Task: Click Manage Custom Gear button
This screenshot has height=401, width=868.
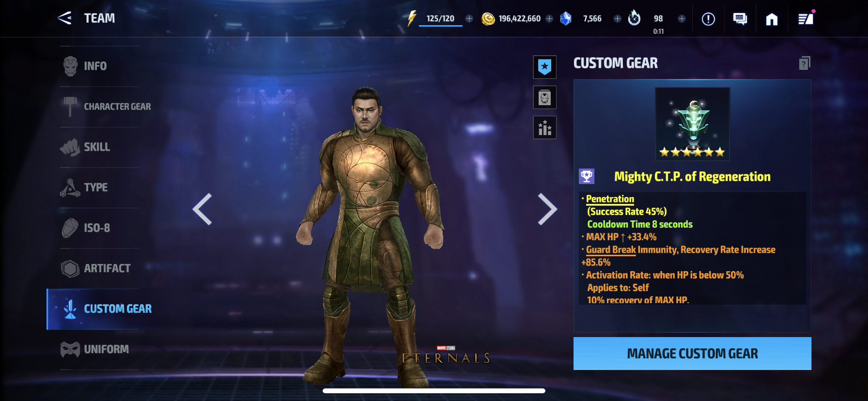Action: [x=692, y=354]
